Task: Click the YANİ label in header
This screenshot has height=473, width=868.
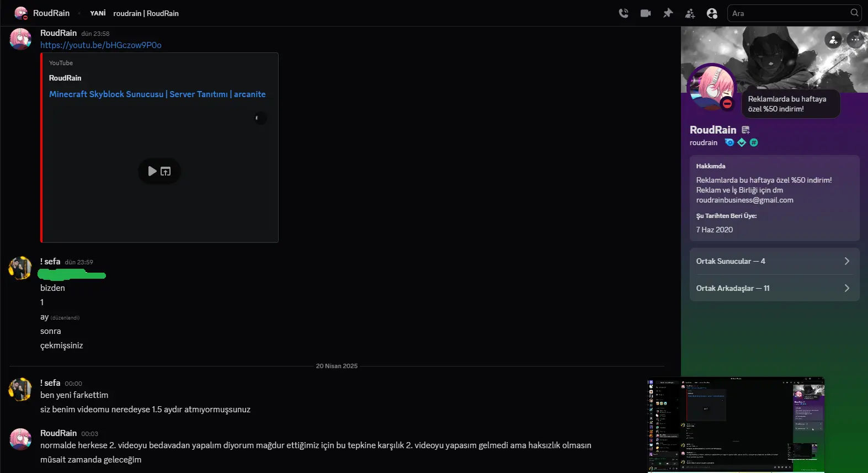Action: click(98, 13)
